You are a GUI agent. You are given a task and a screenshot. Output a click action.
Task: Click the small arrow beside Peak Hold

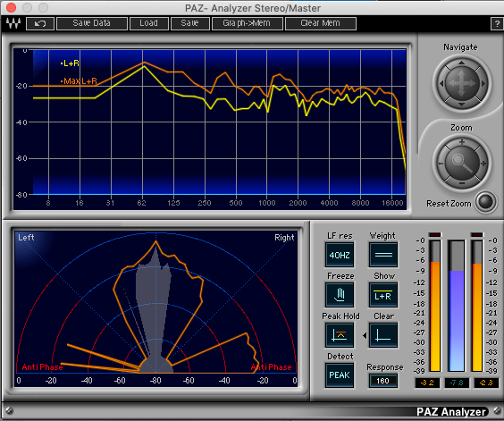[x=365, y=335]
